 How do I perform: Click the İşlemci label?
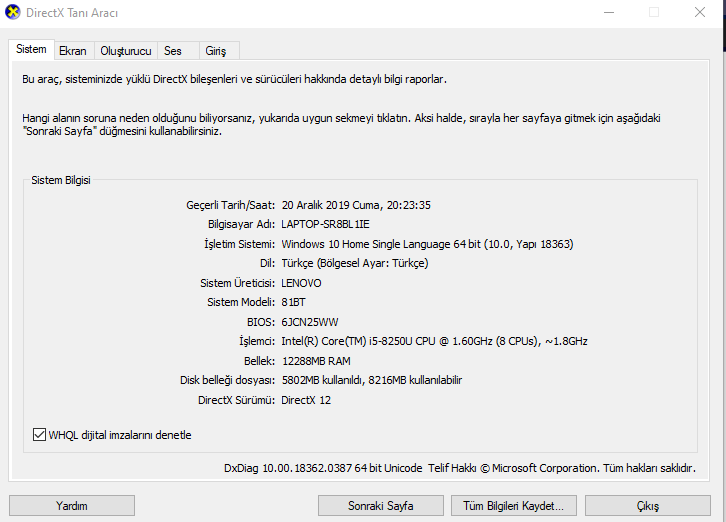(x=257, y=341)
